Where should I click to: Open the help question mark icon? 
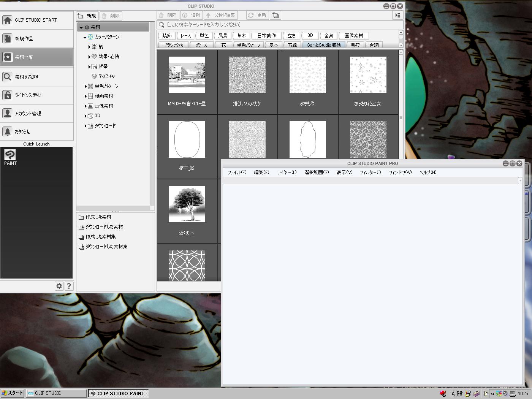69,286
